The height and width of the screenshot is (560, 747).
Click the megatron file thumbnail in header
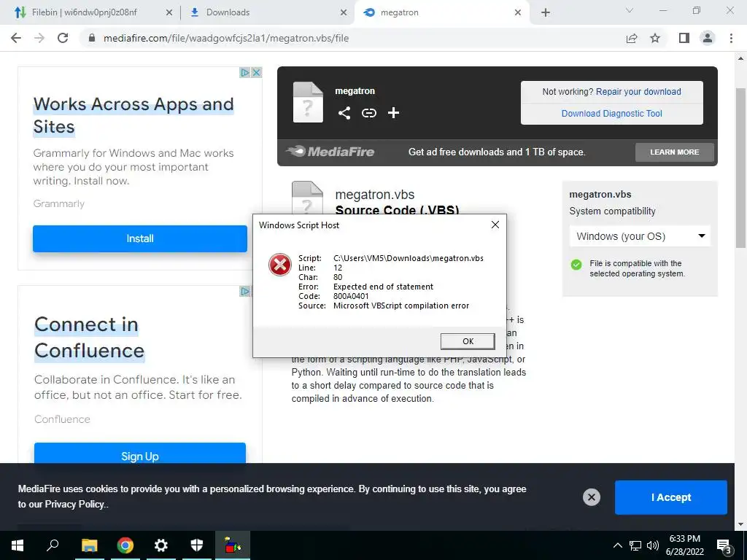pos(308,102)
